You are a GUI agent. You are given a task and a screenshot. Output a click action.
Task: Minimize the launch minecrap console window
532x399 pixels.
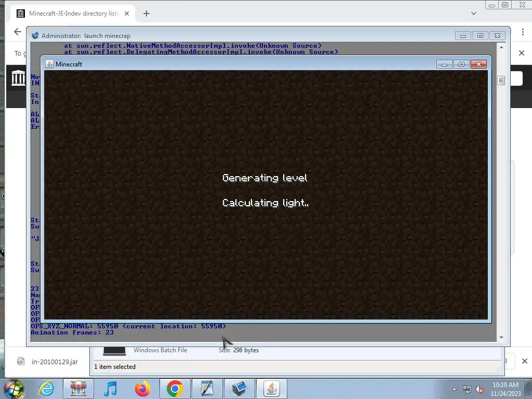(463, 36)
